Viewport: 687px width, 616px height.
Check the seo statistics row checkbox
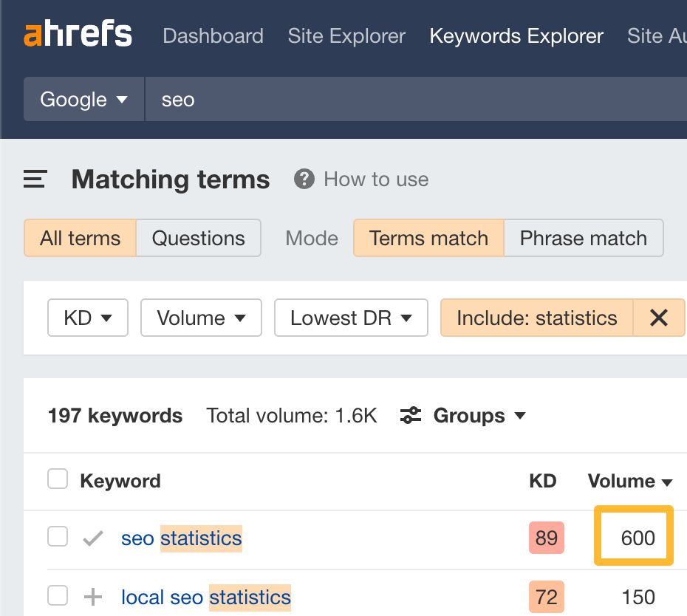point(57,537)
